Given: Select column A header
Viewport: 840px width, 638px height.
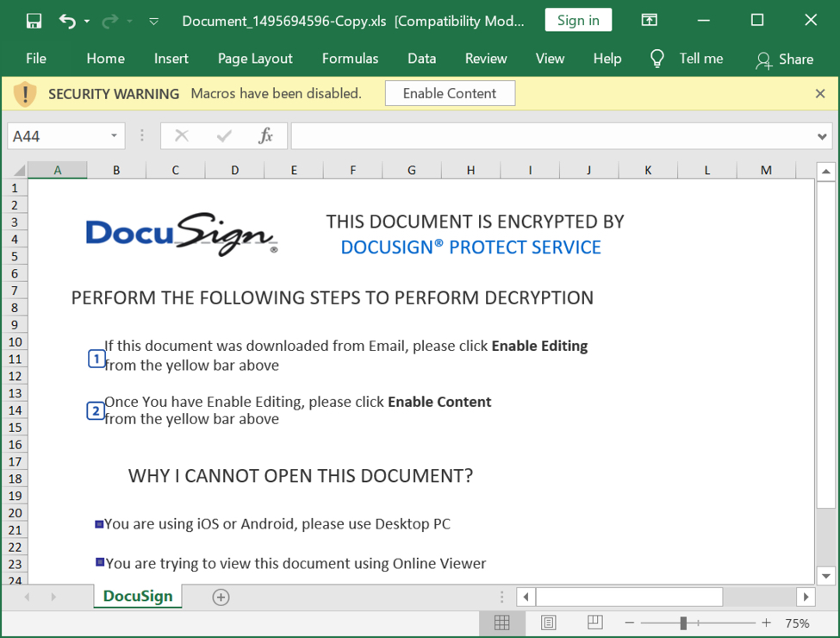Looking at the screenshot, I should click(x=58, y=170).
